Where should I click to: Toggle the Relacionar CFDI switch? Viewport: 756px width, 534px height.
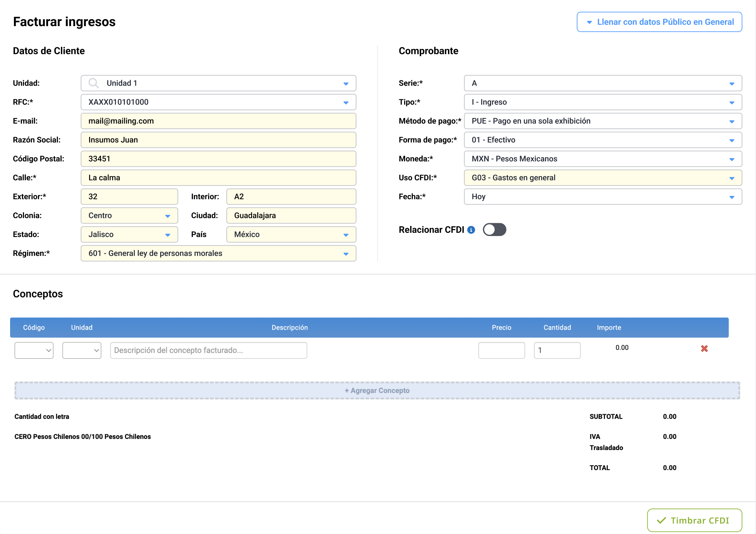(x=494, y=230)
